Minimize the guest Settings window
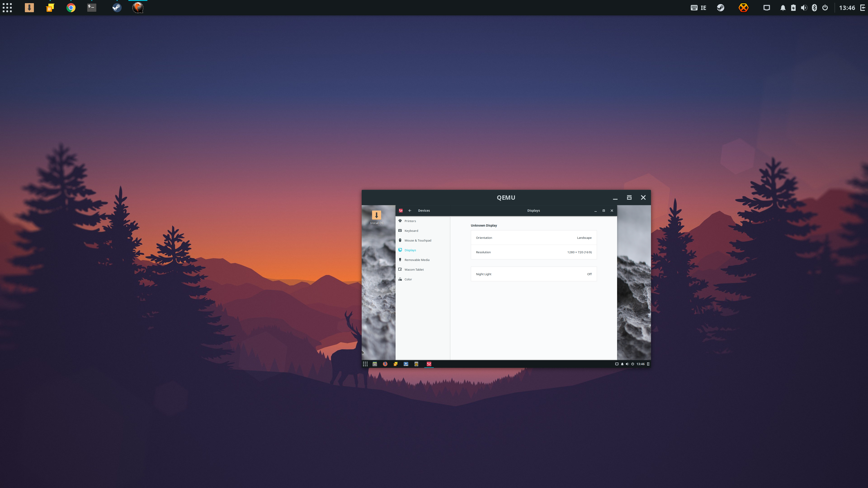The width and height of the screenshot is (868, 488). (595, 211)
